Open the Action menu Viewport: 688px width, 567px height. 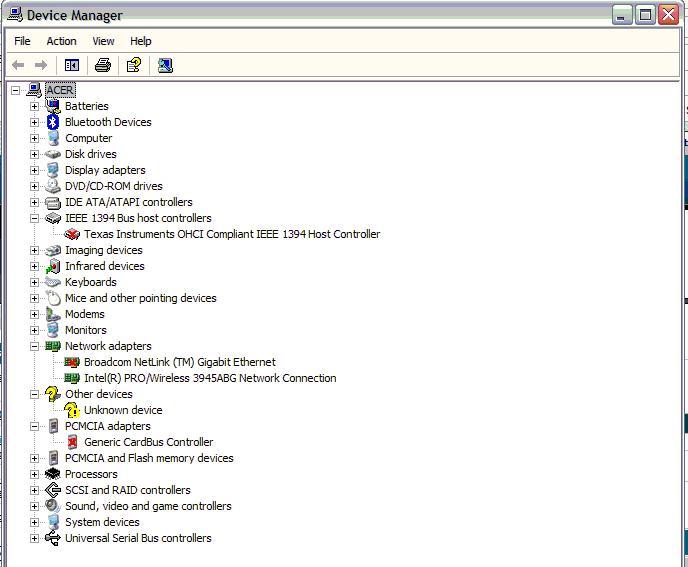(x=61, y=41)
